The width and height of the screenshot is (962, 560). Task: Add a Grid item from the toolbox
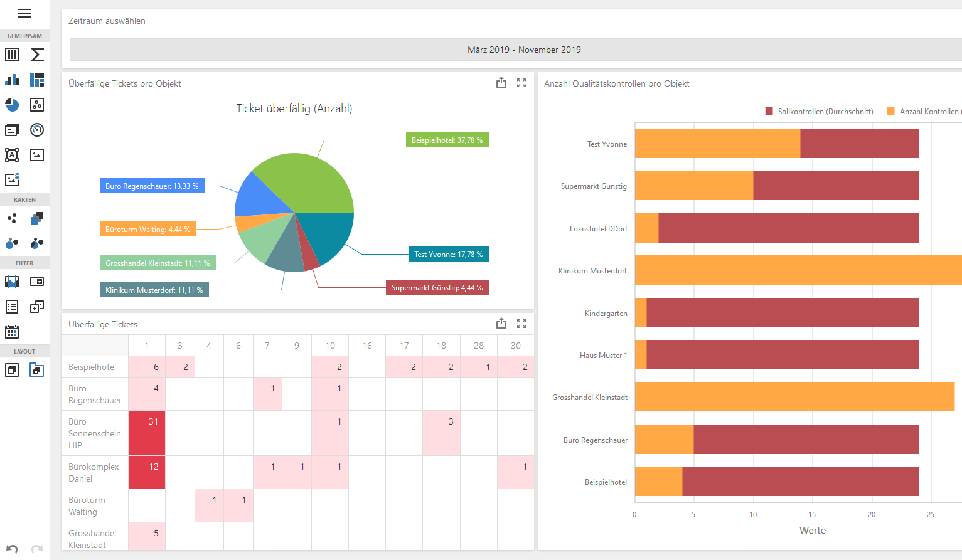coord(12,55)
